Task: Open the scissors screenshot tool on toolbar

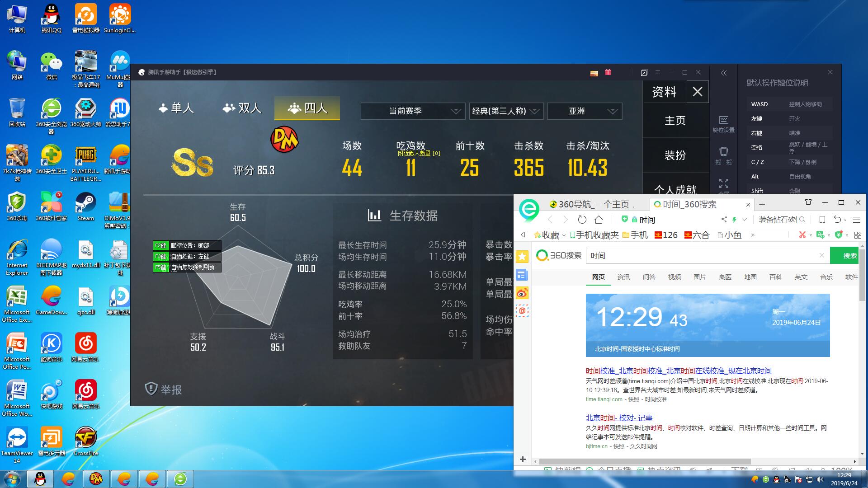Action: click(802, 235)
